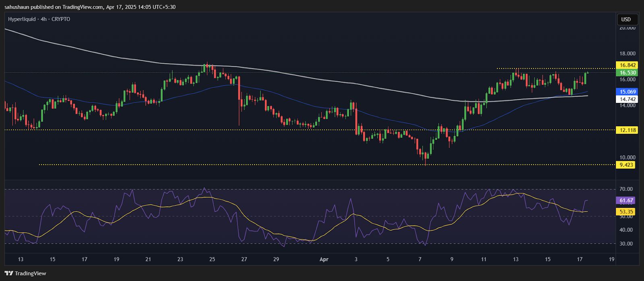Click the 61.67 RSI value label
Image resolution: width=644 pixels, height=281 pixels.
coord(626,200)
